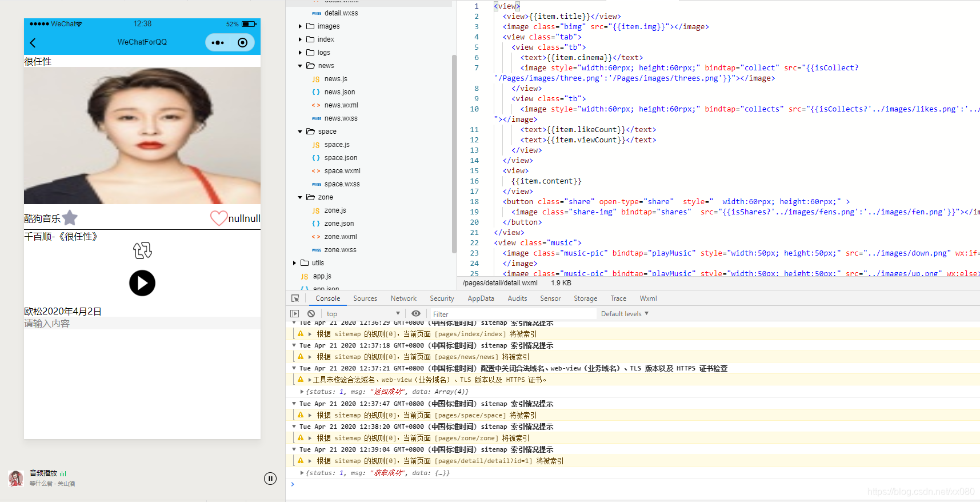The height and width of the screenshot is (502, 980).
Task: Click the portrait image in simulator
Action: coord(142,136)
